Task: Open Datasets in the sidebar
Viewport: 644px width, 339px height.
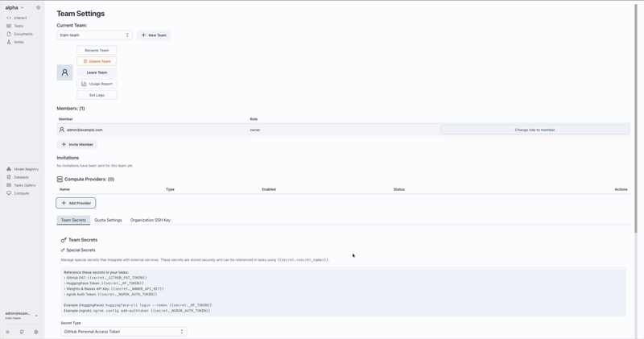Action: (x=22, y=177)
